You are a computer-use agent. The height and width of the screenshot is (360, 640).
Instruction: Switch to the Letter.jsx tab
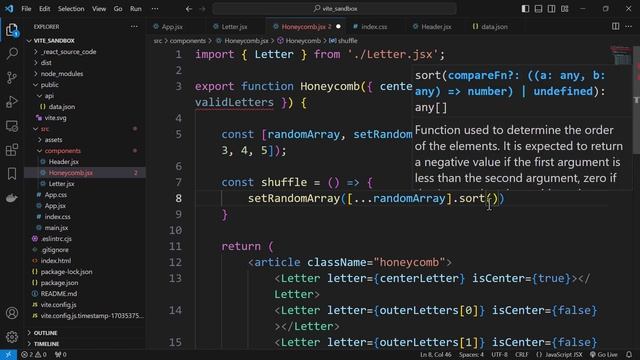coord(235,27)
